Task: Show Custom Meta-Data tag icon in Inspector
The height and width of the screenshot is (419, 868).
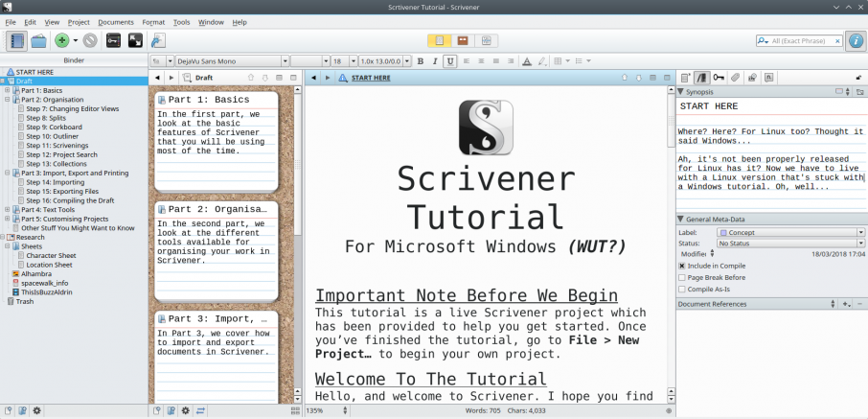Action: [x=735, y=78]
